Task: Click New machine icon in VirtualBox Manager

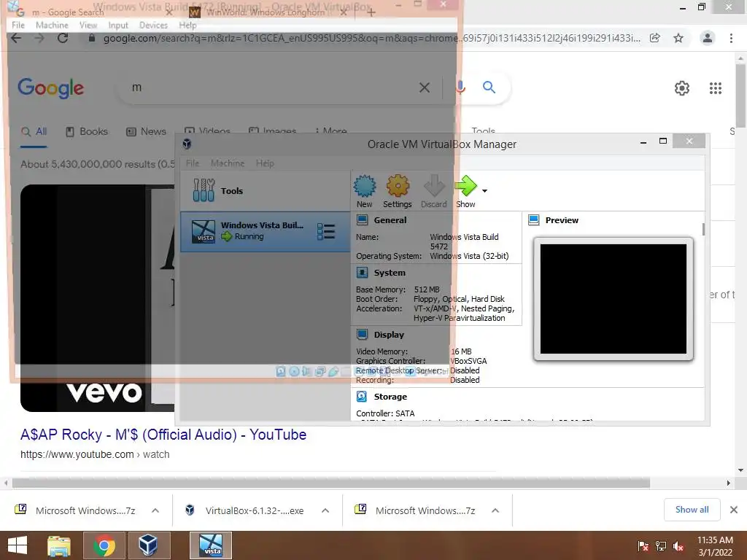Action: [x=365, y=191]
